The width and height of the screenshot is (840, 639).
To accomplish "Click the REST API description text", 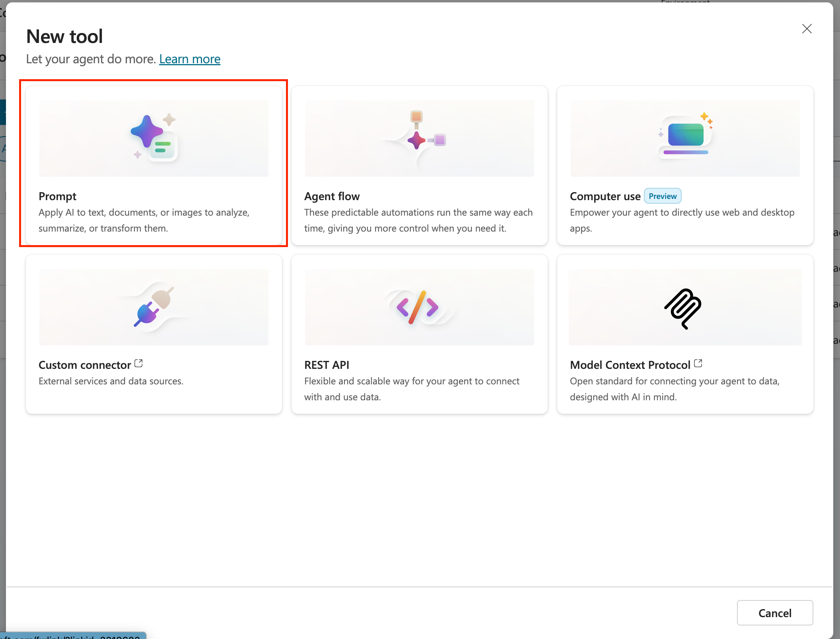I will pos(411,389).
